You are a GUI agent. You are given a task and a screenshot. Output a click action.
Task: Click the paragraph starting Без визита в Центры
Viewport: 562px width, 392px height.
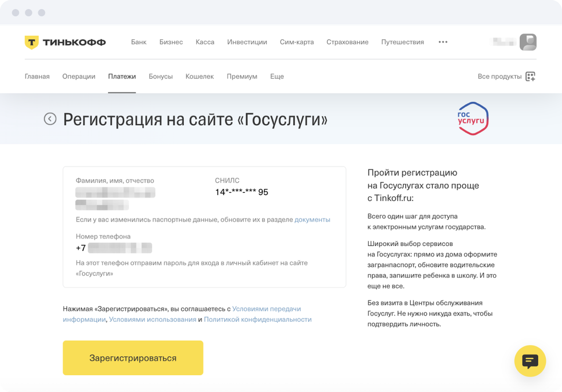click(x=430, y=314)
